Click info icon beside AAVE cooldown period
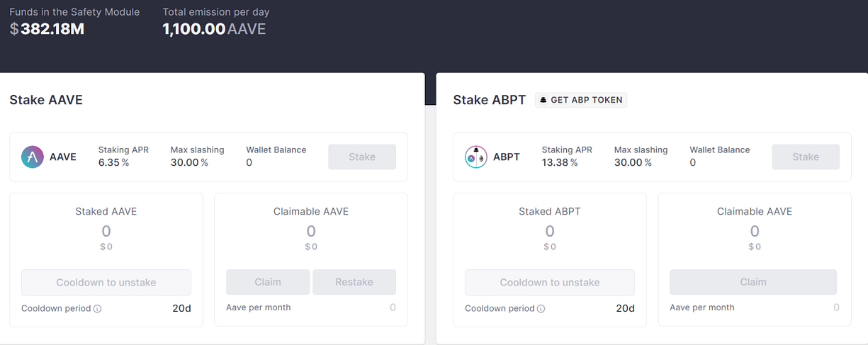Image resolution: width=868 pixels, height=345 pixels. pos(98,309)
